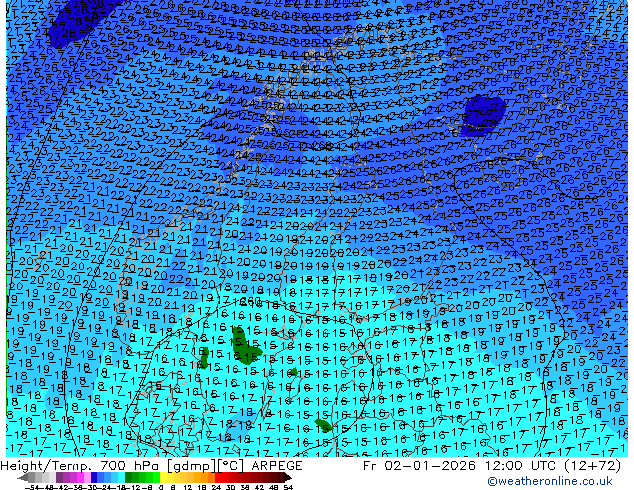Click the weatheronline.co.uk copyright link
The width and height of the screenshot is (634, 490).
pyautogui.click(x=550, y=481)
